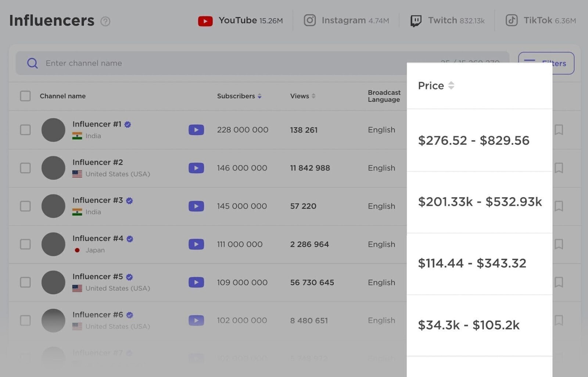The image size is (588, 377).
Task: Open Influencer #1's YouTube channel play icon
Action: pos(196,130)
